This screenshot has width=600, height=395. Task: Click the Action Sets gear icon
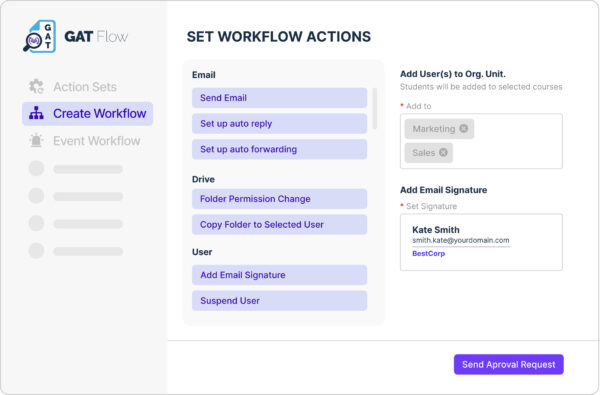36,87
